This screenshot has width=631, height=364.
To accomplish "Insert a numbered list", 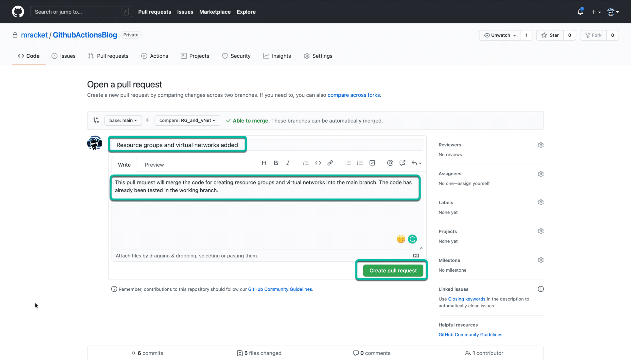I will pyautogui.click(x=360, y=163).
